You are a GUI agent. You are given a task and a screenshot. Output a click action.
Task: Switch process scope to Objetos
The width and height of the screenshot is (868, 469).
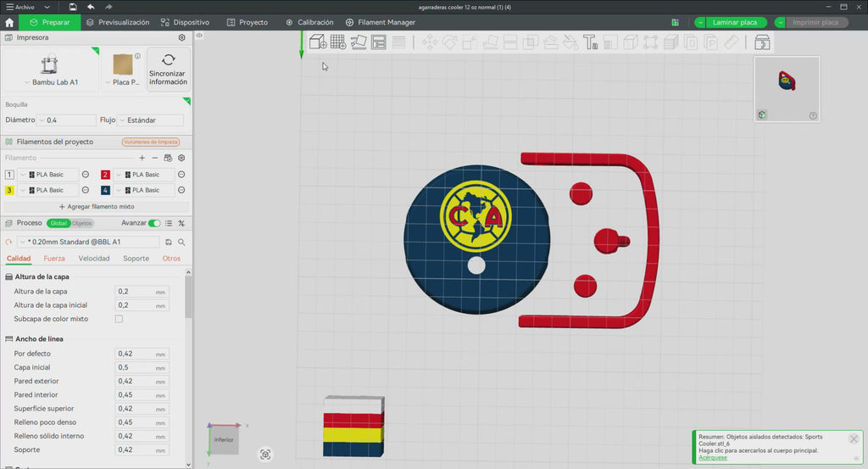coord(82,223)
